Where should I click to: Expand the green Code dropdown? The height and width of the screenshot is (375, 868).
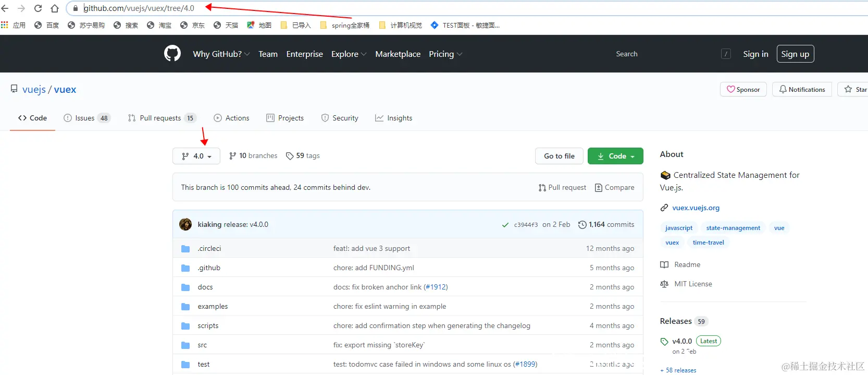[615, 156]
